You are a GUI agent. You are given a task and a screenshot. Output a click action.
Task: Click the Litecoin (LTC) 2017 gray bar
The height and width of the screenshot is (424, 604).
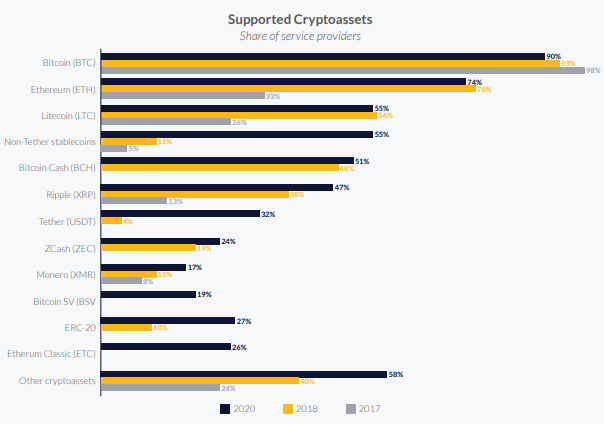point(166,122)
